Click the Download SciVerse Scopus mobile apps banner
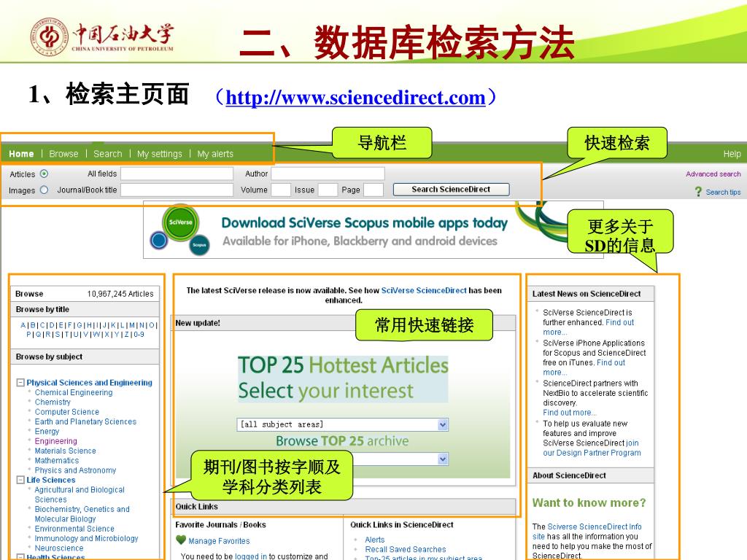 tap(373, 230)
